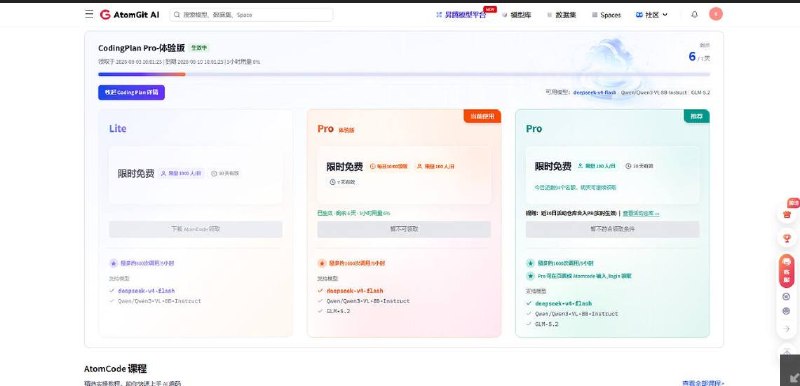The image size is (800, 386).
Task: Click Qwen3-VL-8B-Instruct in Lite card
Action: pyautogui.click(x=159, y=301)
